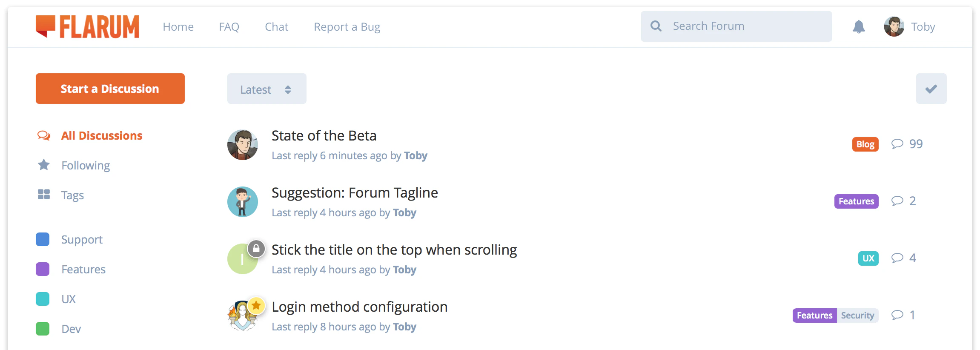
Task: Mark all as read with checkmark button
Action: (931, 89)
